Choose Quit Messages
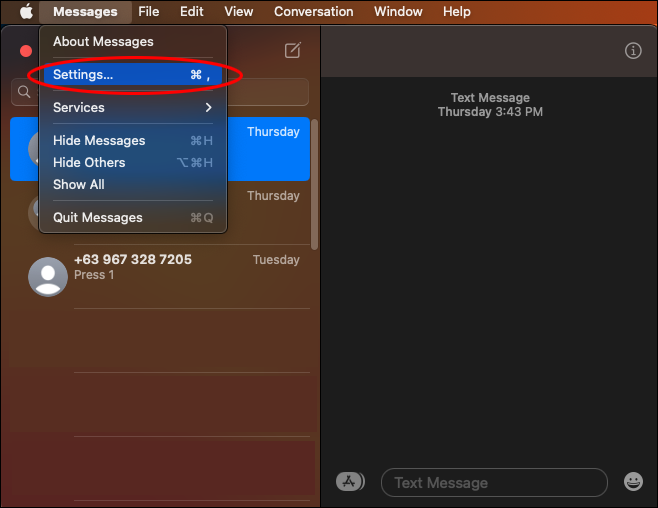 coord(133,217)
